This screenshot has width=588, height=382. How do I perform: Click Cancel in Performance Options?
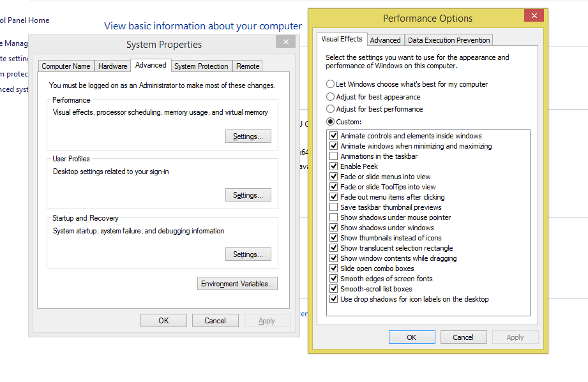point(463,337)
